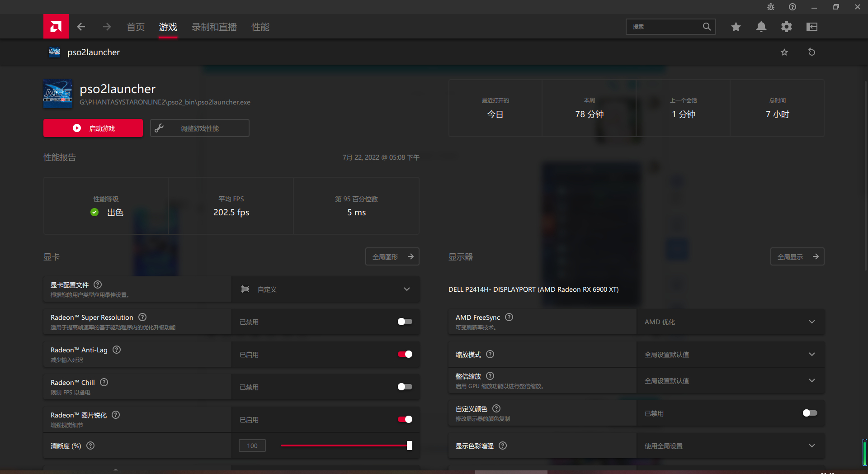
Task: Open 全局图形 settings button
Action: point(392,256)
